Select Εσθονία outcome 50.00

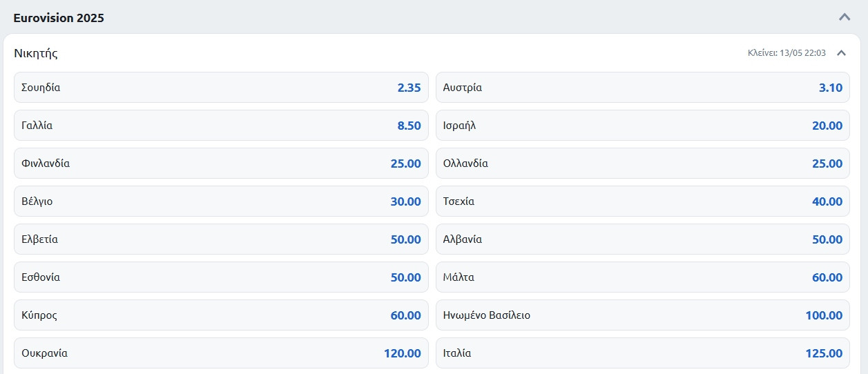(x=221, y=277)
